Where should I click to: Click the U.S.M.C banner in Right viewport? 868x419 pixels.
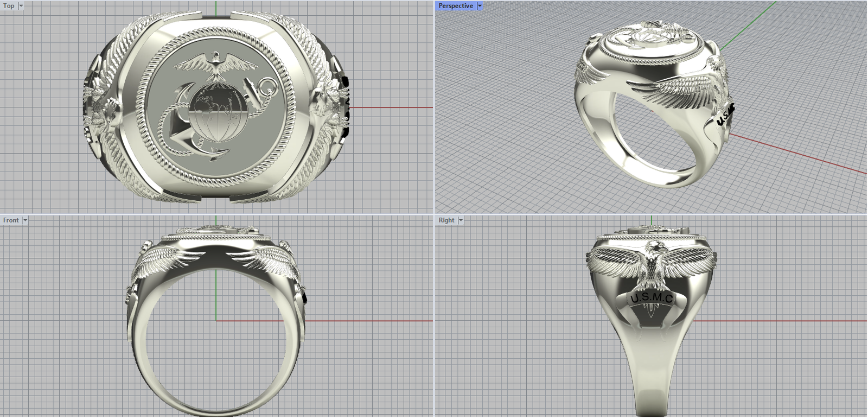pyautogui.click(x=652, y=298)
